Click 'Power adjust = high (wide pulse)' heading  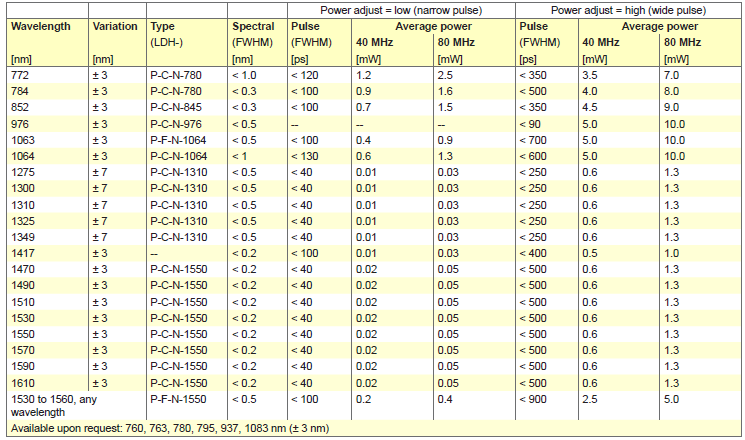tap(628, 10)
